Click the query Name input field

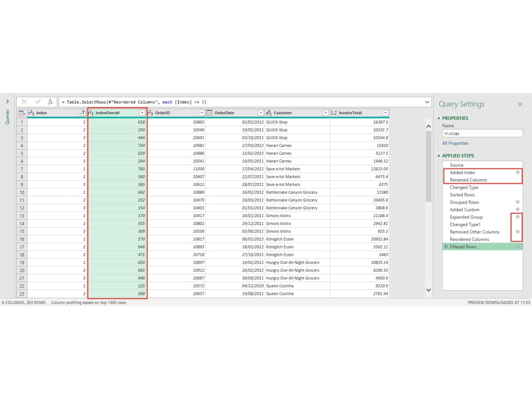click(x=482, y=133)
